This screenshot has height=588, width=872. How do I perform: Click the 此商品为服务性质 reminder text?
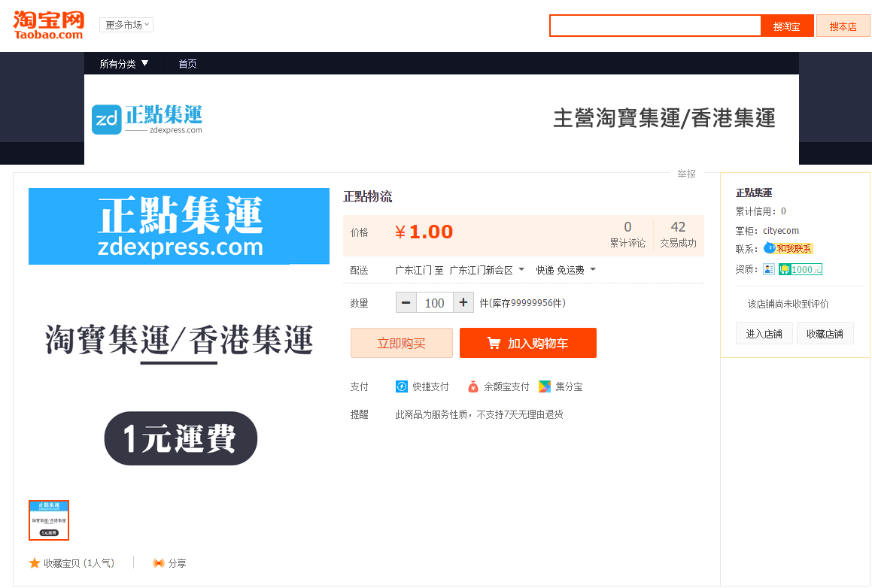click(x=479, y=414)
